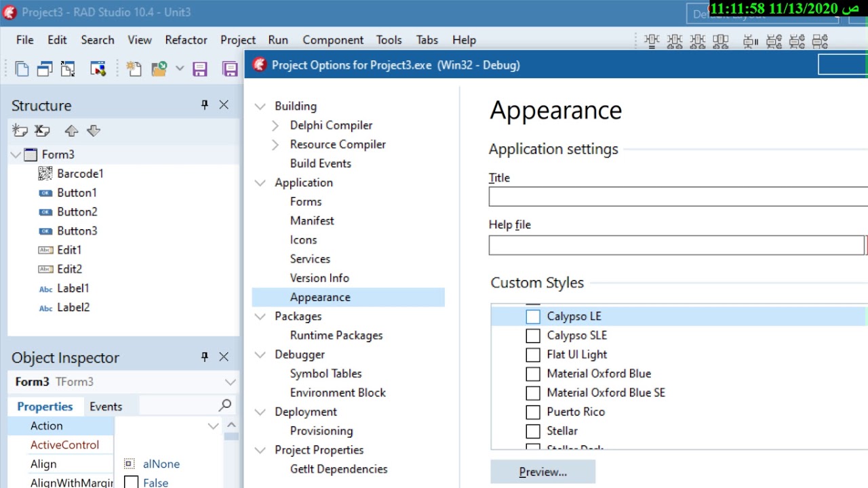868x488 pixels.
Task: Collapse the Debugger section chevron
Action: (260, 354)
